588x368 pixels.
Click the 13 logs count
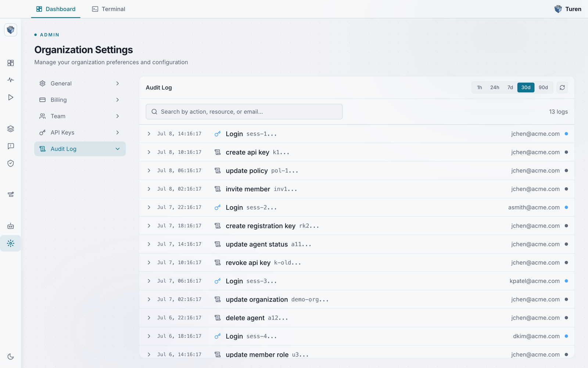click(558, 112)
